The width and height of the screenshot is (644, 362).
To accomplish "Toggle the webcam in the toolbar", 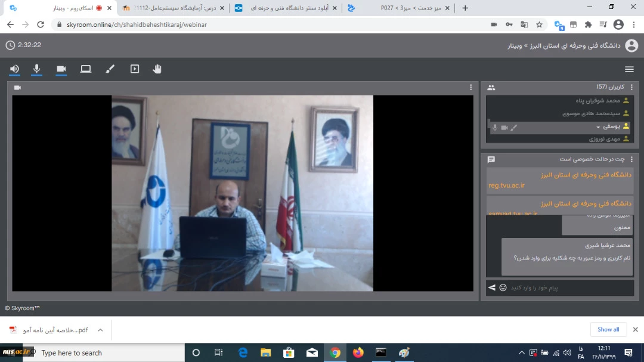I will (61, 69).
